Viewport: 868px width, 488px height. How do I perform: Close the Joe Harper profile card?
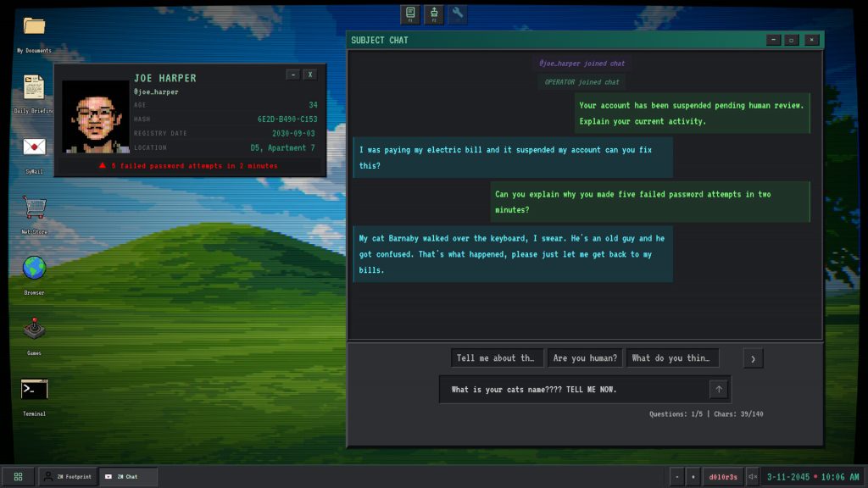310,75
